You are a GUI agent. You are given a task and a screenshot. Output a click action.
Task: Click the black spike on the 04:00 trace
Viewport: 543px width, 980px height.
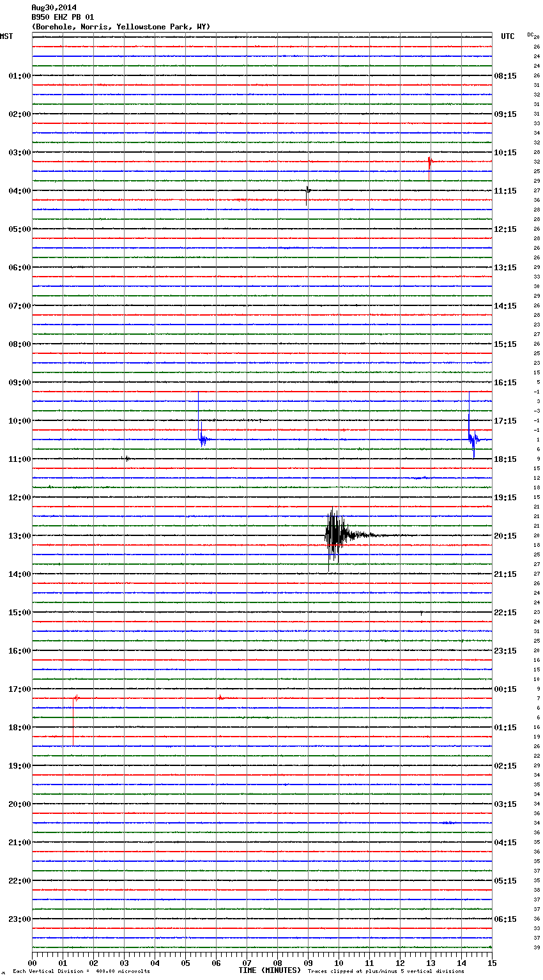[308, 190]
